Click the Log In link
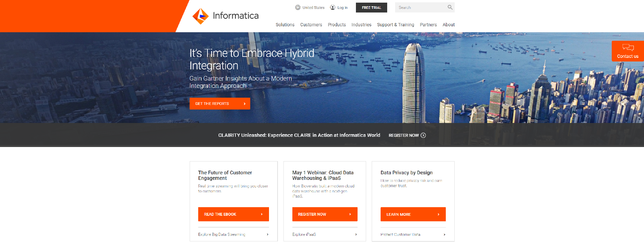Image resolution: width=644 pixels, height=244 pixels. pyautogui.click(x=342, y=8)
